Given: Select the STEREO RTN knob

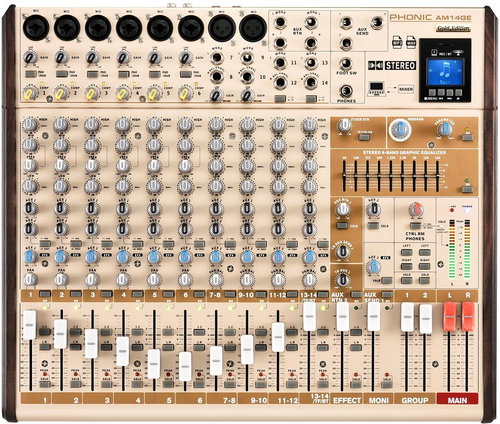Looking at the screenshot, I should pos(344,125).
